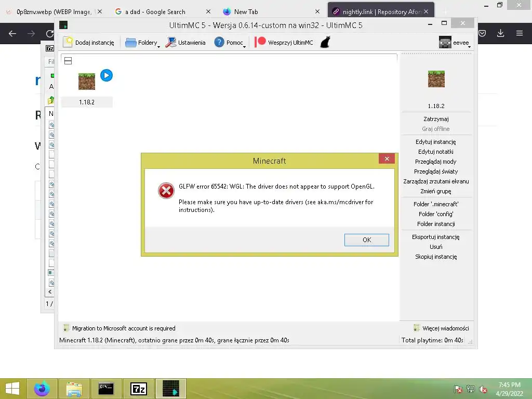Open the Firefox hamburger menu
532x399 pixels.
tap(520, 33)
